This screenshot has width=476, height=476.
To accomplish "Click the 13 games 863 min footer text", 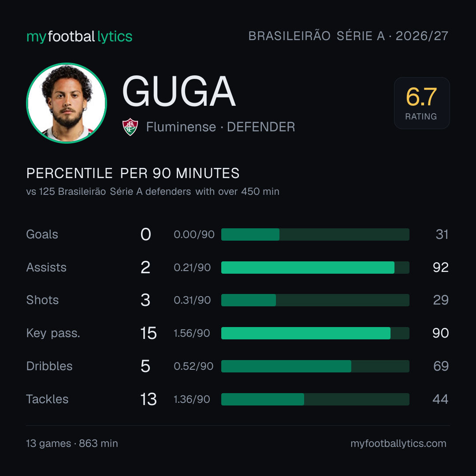I will coord(72,443).
